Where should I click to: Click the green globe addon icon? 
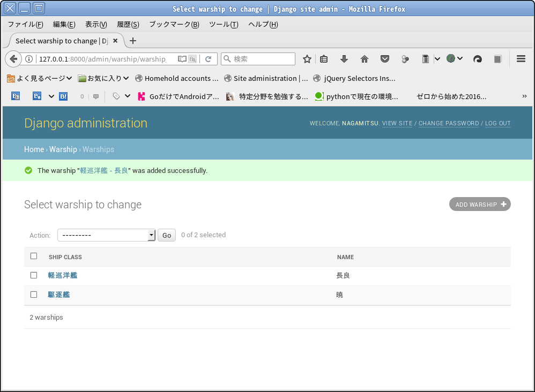[451, 58]
